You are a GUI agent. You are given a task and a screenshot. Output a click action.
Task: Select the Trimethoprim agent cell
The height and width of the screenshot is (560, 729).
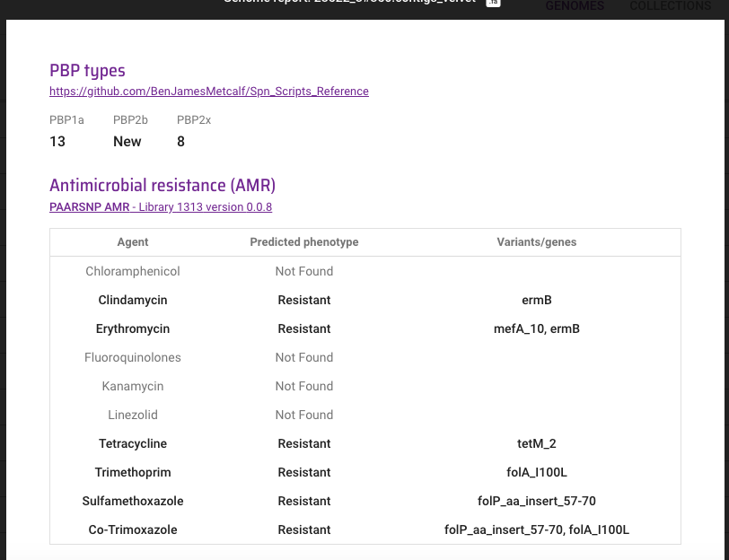click(x=133, y=473)
